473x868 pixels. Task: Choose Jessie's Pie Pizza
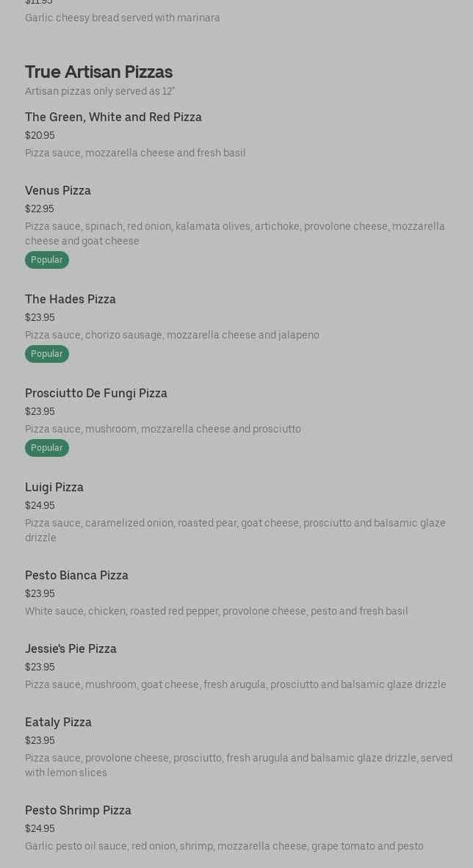(71, 649)
